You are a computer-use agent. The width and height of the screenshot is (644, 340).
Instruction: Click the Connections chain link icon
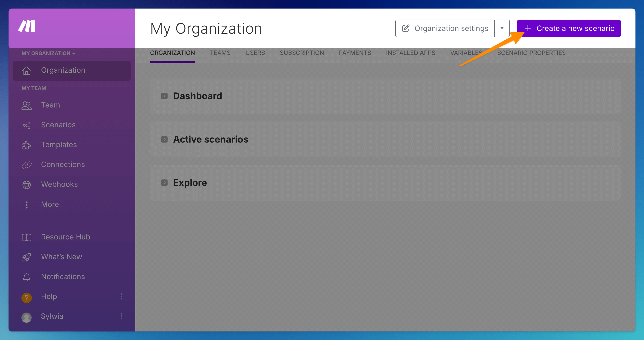coord(27,165)
